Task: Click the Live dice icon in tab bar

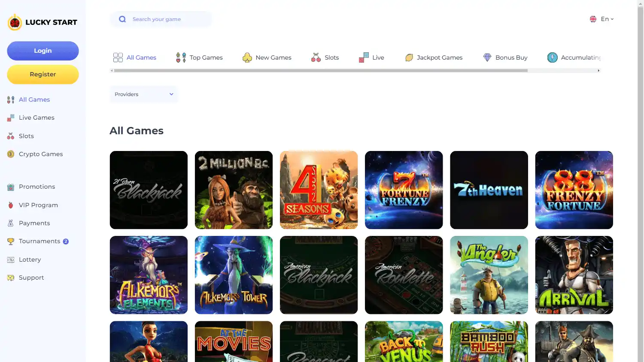Action: coord(364,57)
